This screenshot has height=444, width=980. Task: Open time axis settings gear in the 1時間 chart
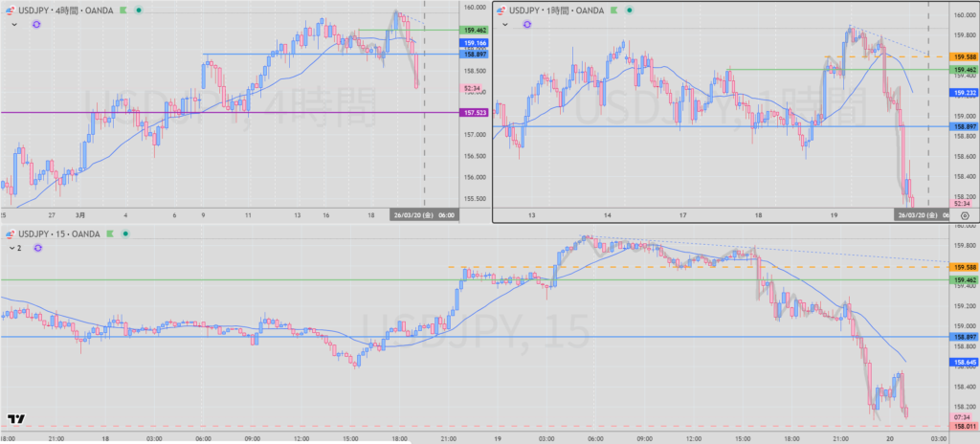[963, 216]
